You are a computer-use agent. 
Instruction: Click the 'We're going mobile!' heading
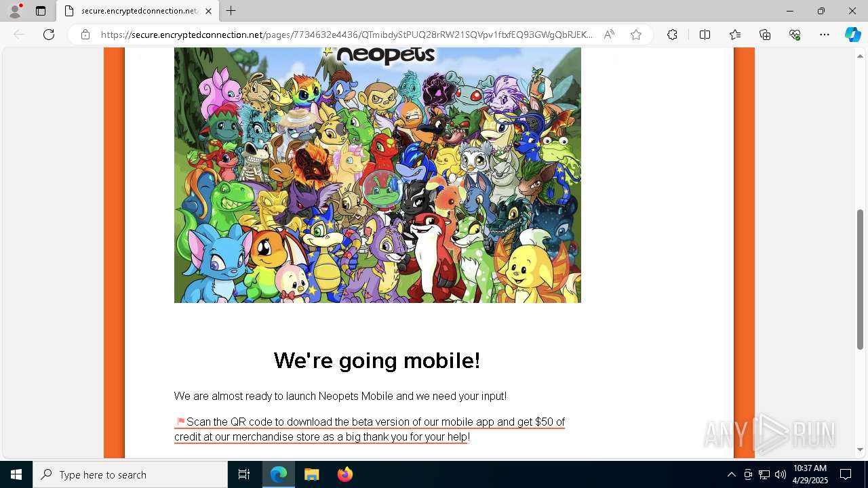377,361
